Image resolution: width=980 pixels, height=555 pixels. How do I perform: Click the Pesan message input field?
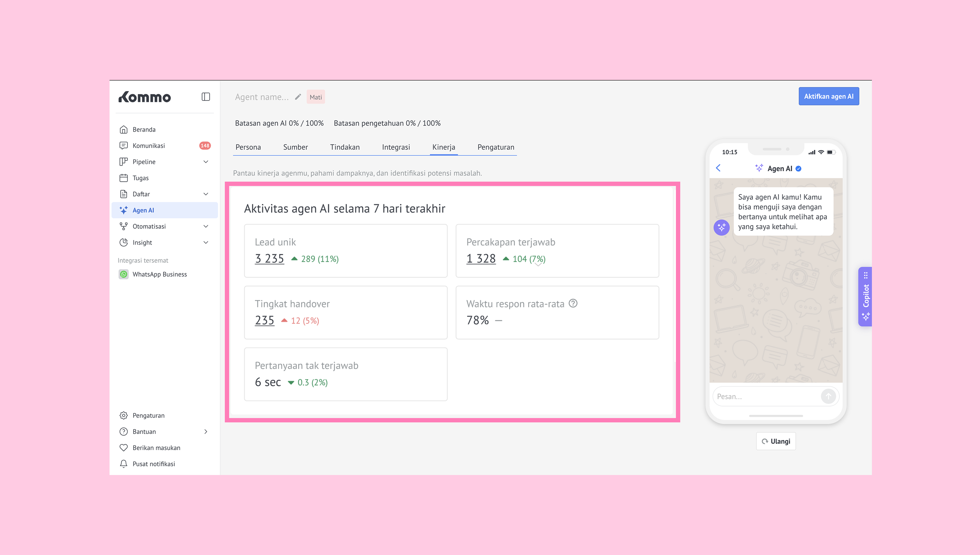click(766, 396)
